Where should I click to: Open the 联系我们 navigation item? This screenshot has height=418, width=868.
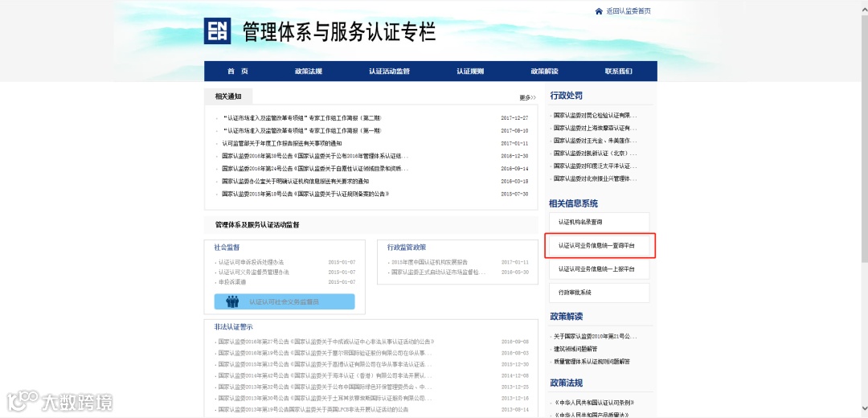tap(618, 72)
